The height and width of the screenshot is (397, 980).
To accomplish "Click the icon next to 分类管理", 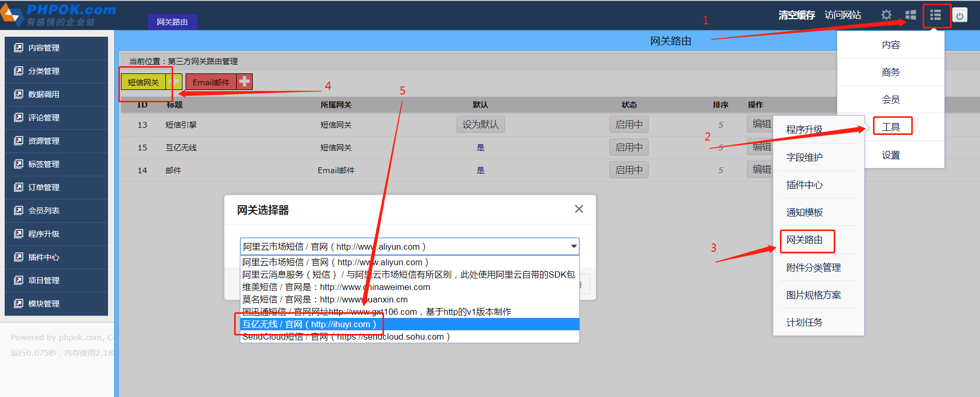I will pyautogui.click(x=19, y=71).
